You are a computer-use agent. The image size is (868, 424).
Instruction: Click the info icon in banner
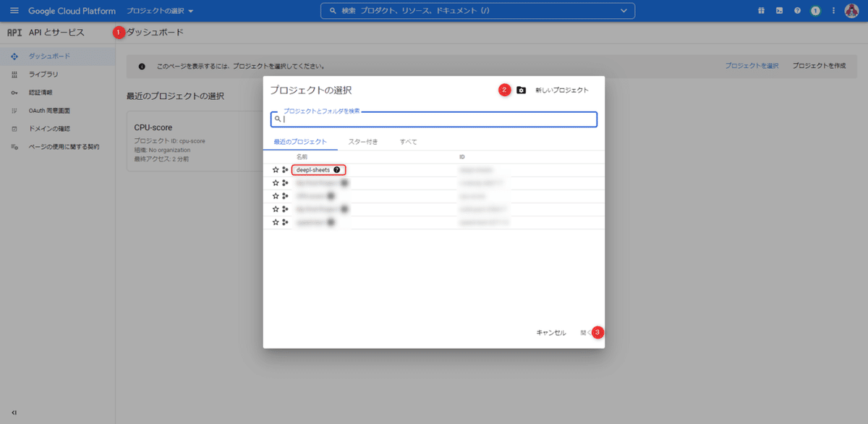coord(141,66)
